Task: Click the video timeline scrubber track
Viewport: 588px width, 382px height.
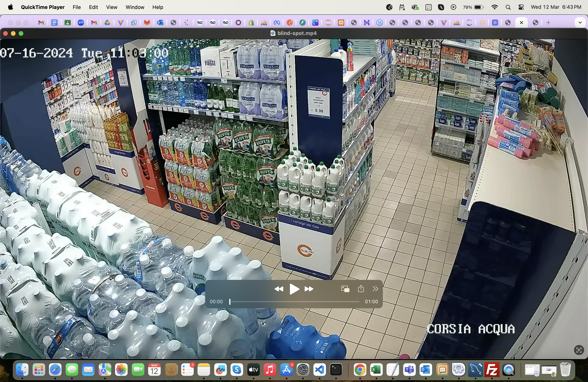Action: 294,302
